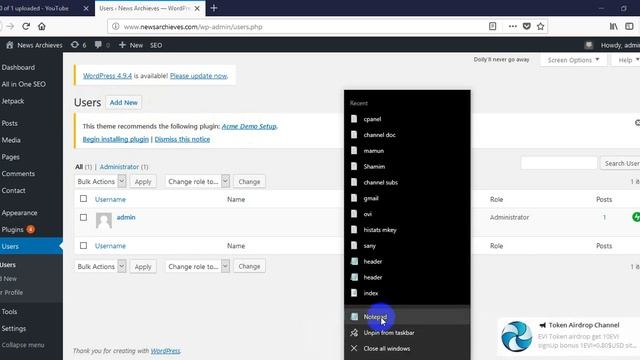Image resolution: width=640 pixels, height=360 pixels.
Task: Reload the page with the refresh icon
Action: [x=26, y=27]
